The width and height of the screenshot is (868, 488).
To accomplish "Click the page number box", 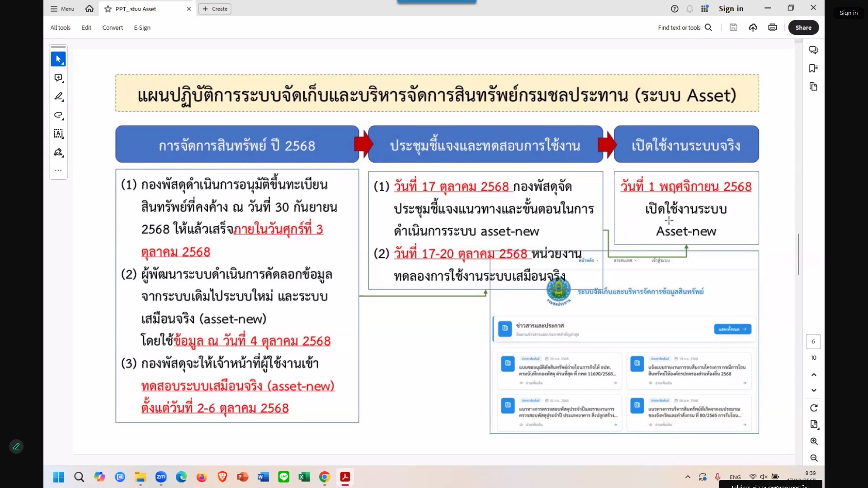I will tap(813, 342).
